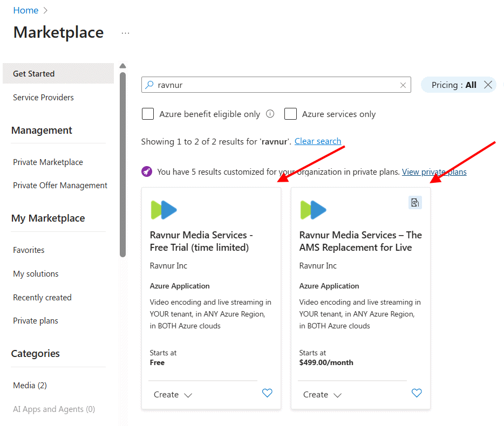Open Ravnur Media Services AMS Replacement title
The image size is (504, 426).
[x=360, y=241]
